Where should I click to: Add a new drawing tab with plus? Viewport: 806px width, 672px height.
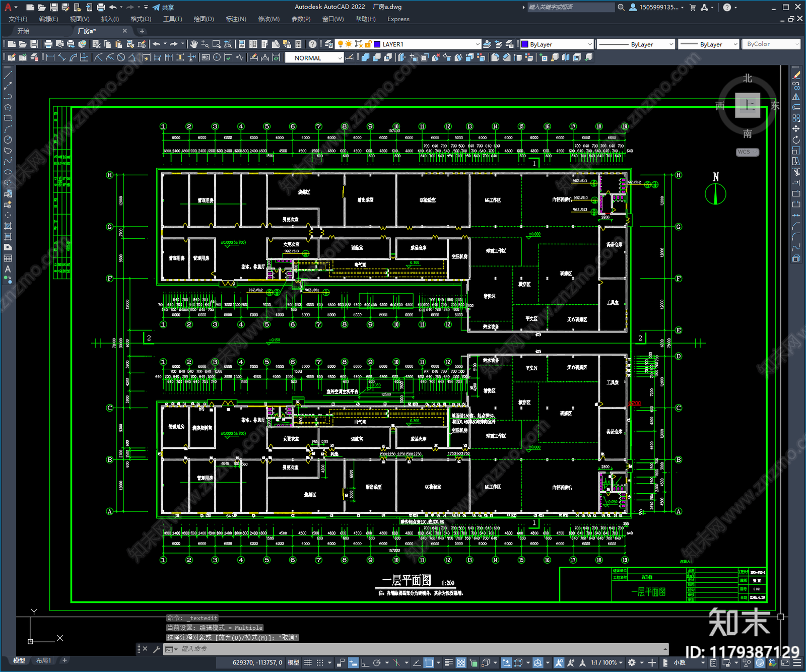(x=142, y=31)
